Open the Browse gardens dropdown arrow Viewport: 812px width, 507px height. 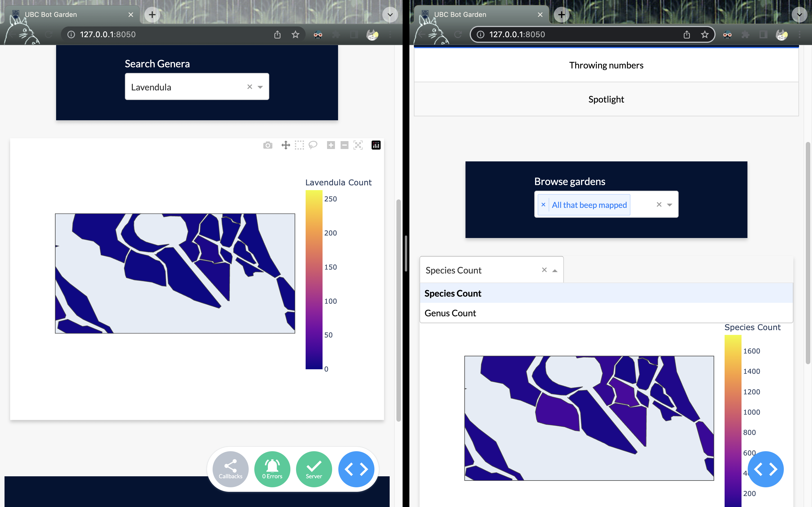click(x=669, y=205)
